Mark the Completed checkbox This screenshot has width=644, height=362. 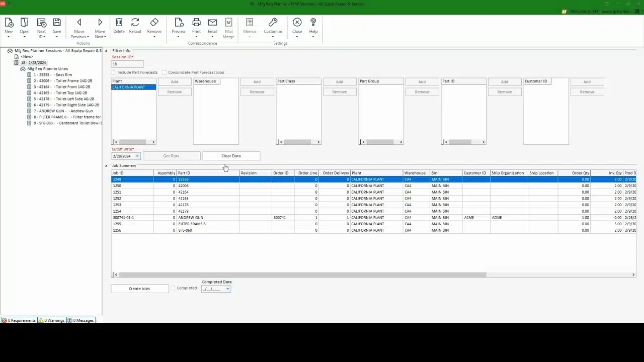tap(173, 288)
